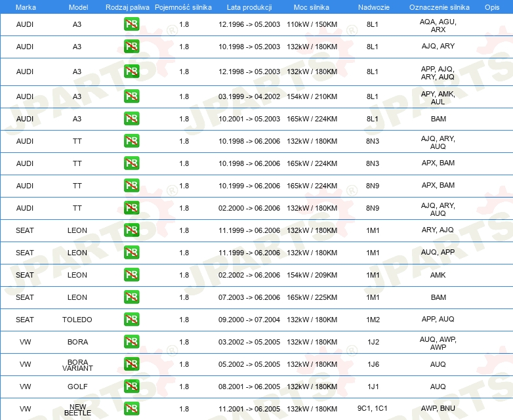The image size is (513, 420).
Task: Select the engine codes AQA, AGU, ARX
Action: click(x=438, y=26)
